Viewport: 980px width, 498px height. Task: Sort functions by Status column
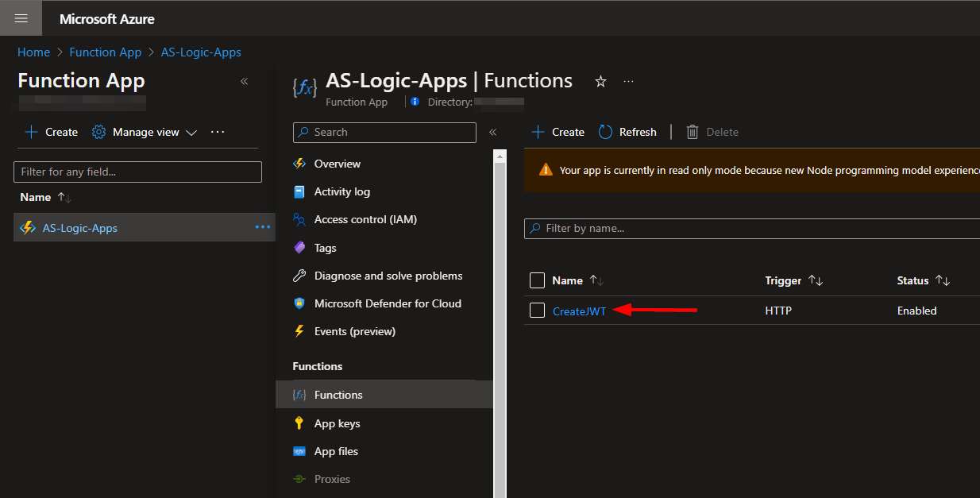point(924,280)
